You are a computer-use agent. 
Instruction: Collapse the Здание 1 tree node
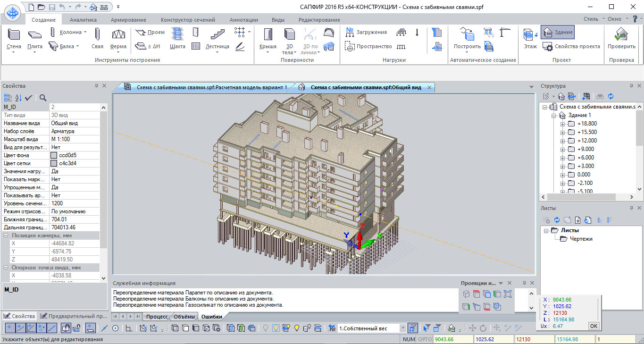(x=554, y=115)
